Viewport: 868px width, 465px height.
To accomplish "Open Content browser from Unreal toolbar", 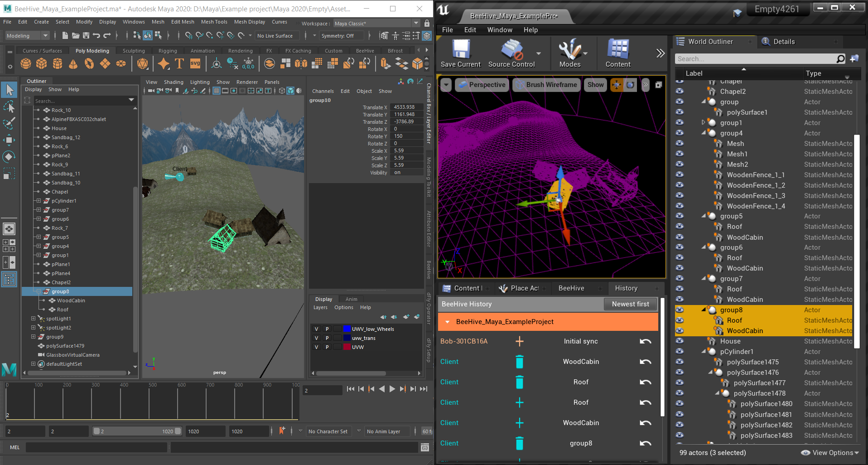I will [x=618, y=53].
